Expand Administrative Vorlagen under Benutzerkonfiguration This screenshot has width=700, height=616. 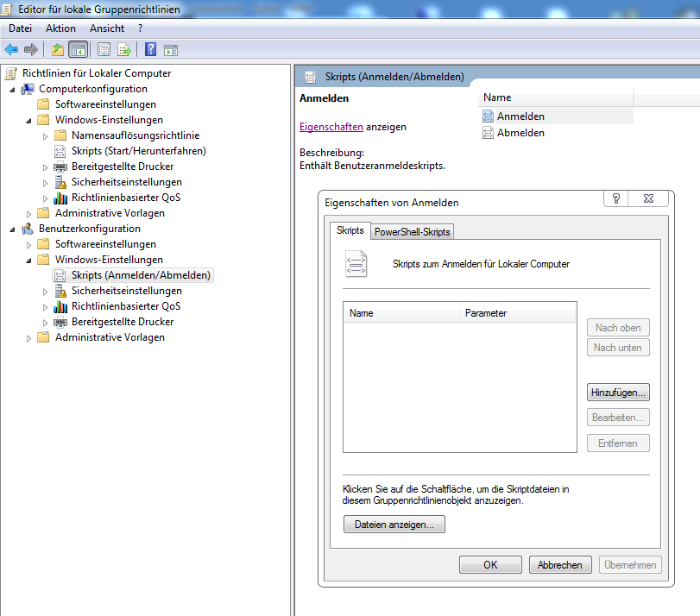click(x=29, y=337)
